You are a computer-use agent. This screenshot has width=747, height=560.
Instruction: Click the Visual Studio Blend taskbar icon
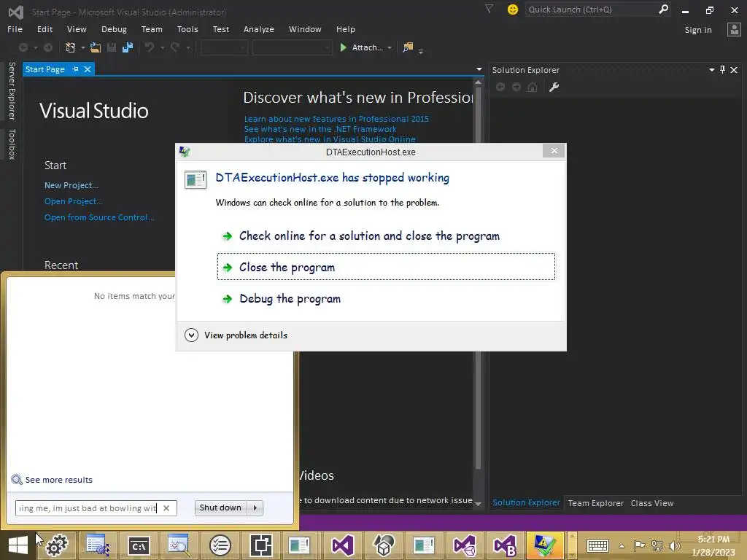(505, 545)
